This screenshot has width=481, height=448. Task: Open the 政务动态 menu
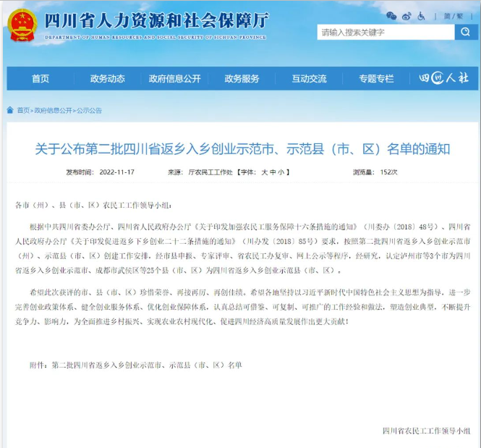pos(108,78)
